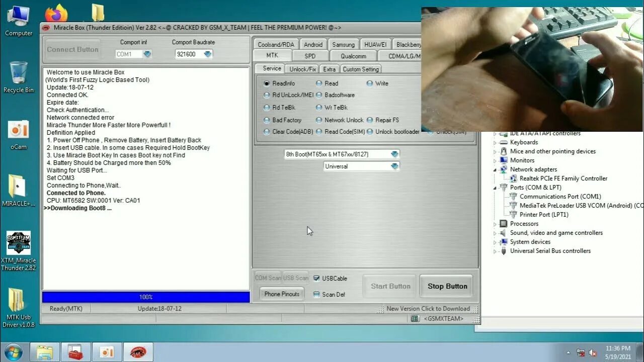Select the Printer Port (LPT1) icon

tap(513, 215)
